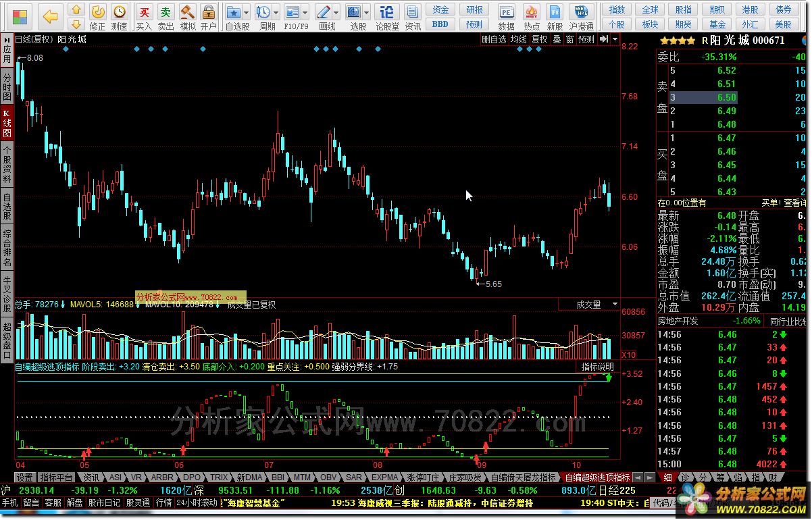Select the 个股资料 sidebar tab
The image size is (812, 520).
tap(7, 165)
